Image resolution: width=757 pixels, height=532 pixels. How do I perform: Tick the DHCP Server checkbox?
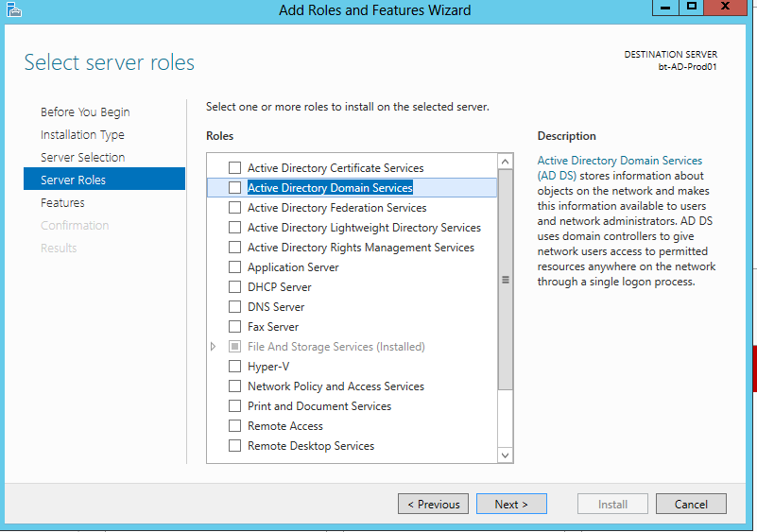234,286
